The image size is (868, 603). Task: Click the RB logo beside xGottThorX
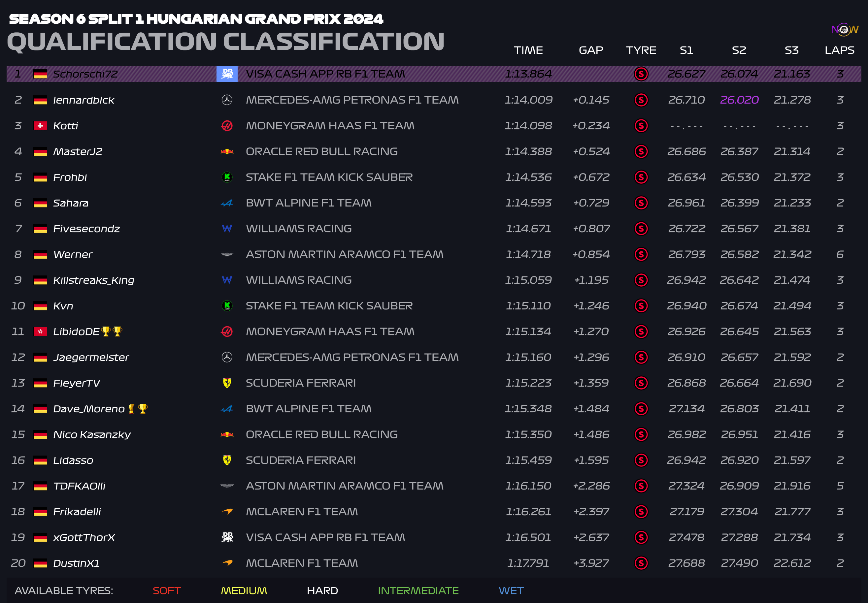227,537
